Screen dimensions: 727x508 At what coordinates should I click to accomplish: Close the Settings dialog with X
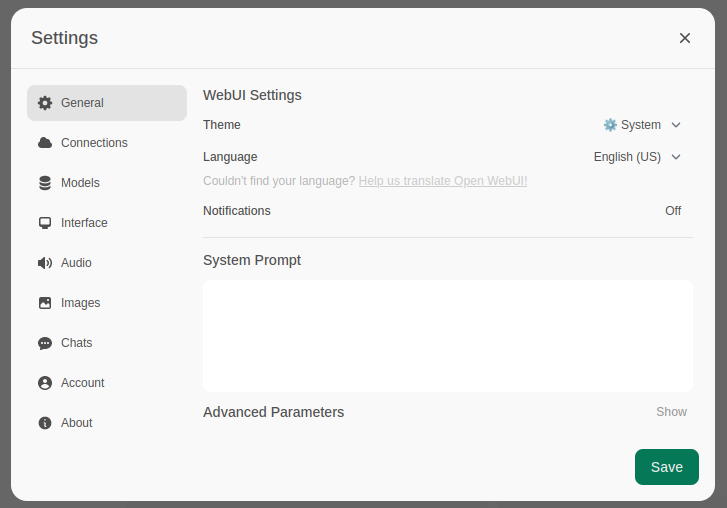(685, 38)
